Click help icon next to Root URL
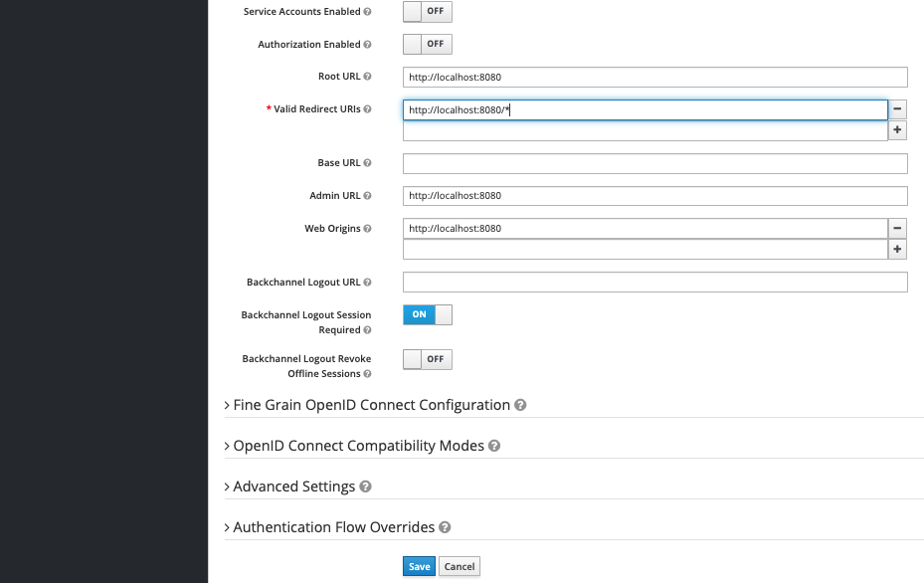This screenshot has width=924, height=583. [368, 77]
